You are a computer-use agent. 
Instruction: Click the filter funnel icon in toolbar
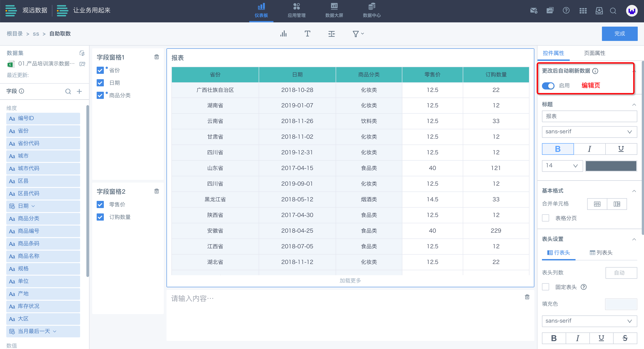[x=356, y=34]
